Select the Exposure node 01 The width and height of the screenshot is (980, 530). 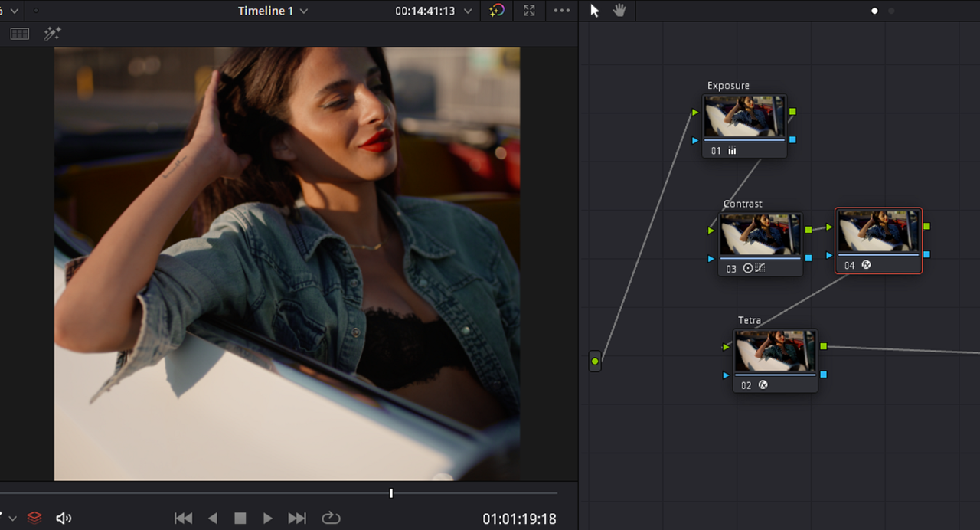(x=744, y=126)
